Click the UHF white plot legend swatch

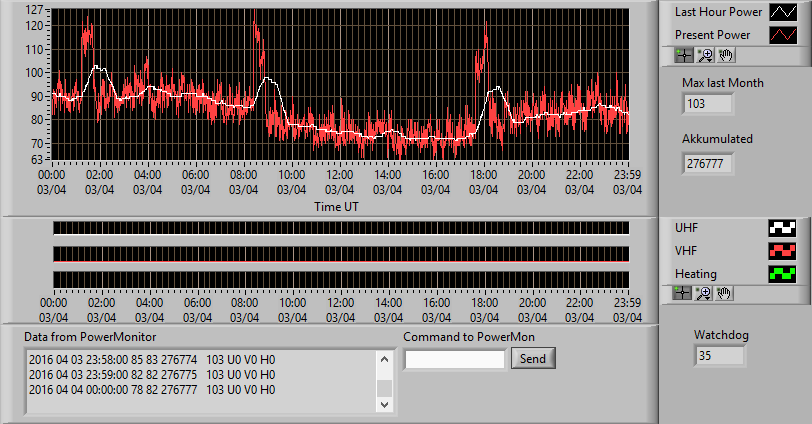coord(782,228)
